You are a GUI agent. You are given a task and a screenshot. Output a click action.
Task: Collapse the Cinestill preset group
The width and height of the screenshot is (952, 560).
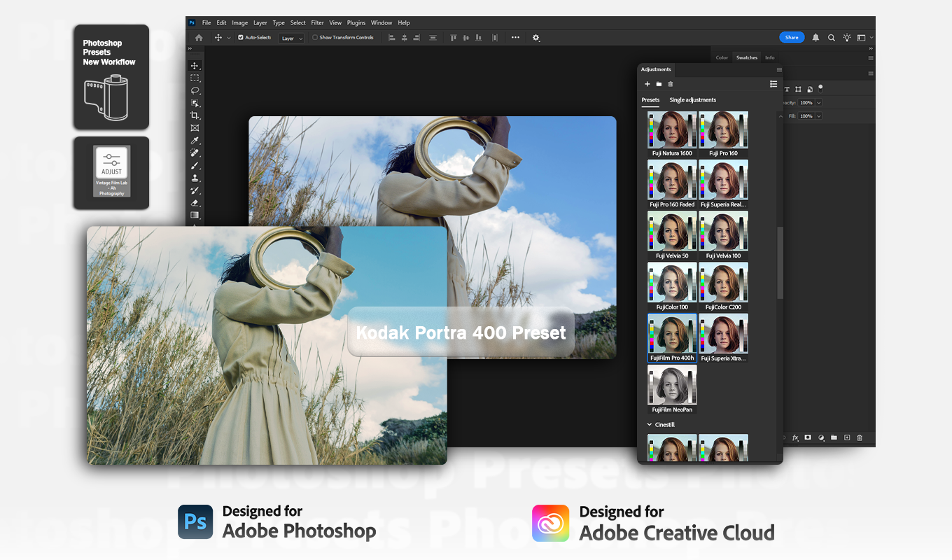click(650, 425)
